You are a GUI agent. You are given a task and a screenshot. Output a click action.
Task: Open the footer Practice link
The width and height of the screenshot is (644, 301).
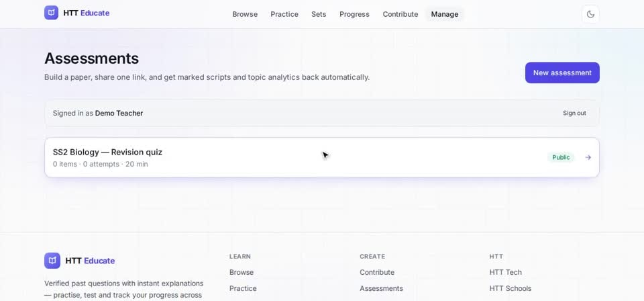coord(243,288)
